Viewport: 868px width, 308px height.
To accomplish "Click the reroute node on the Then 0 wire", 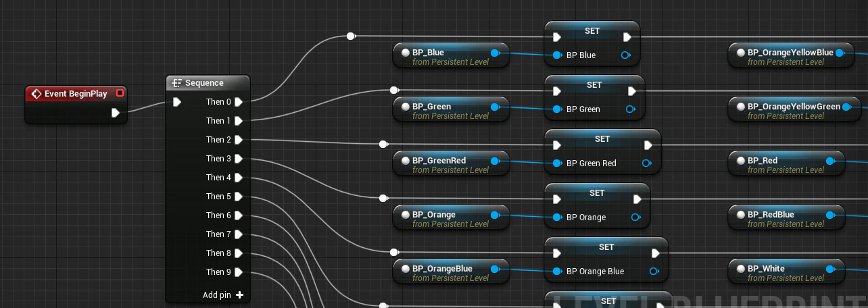I will (351, 36).
